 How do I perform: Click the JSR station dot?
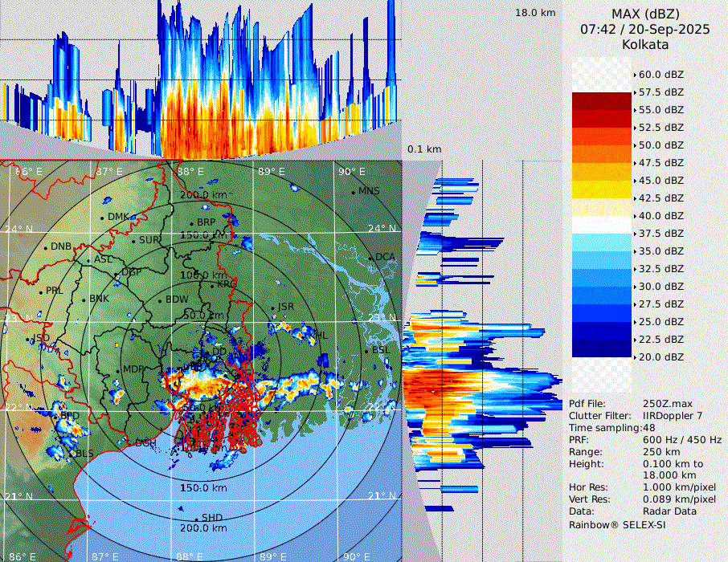[272, 308]
